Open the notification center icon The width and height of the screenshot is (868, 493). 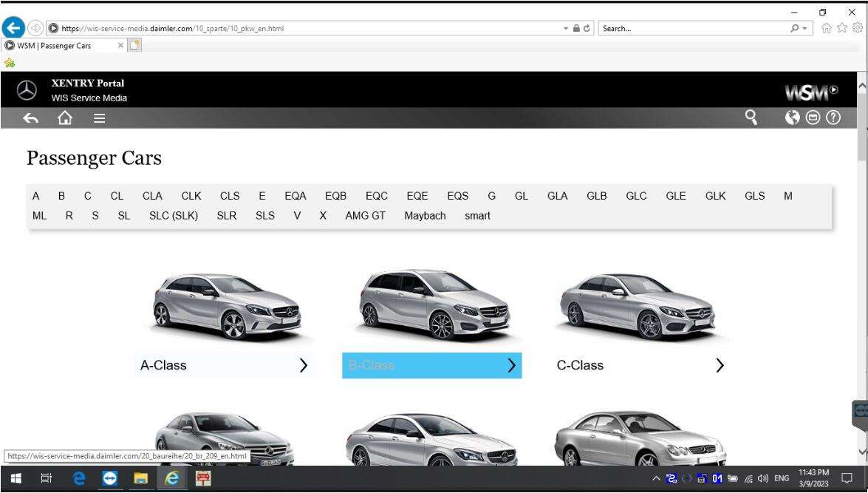(847, 479)
